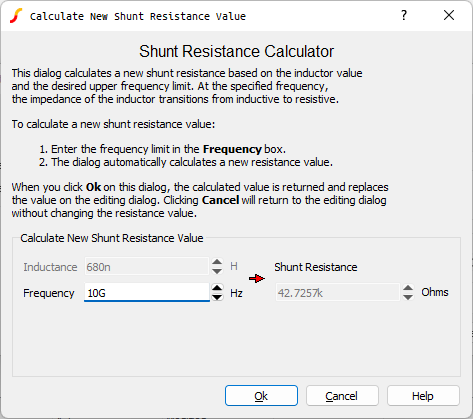Close the Calculate New Shunt Resistance dialog
The height and width of the screenshot is (419, 473).
coord(449,15)
